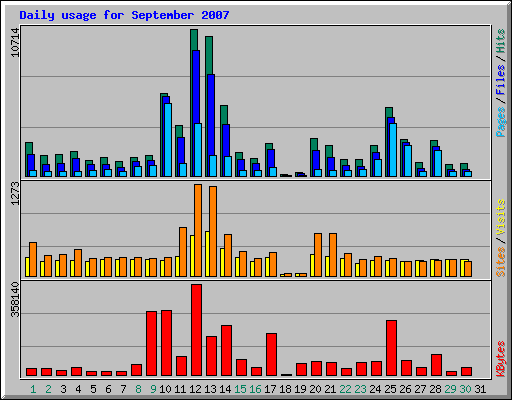Click the red KBytes bar for day 12

pos(196,330)
